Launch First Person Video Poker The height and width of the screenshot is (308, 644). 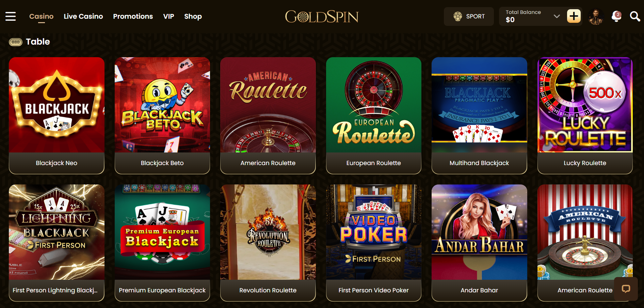[x=373, y=243]
